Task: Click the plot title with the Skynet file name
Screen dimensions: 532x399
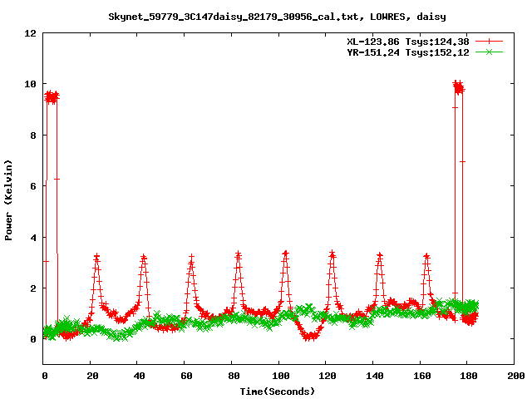Action: pos(277,17)
